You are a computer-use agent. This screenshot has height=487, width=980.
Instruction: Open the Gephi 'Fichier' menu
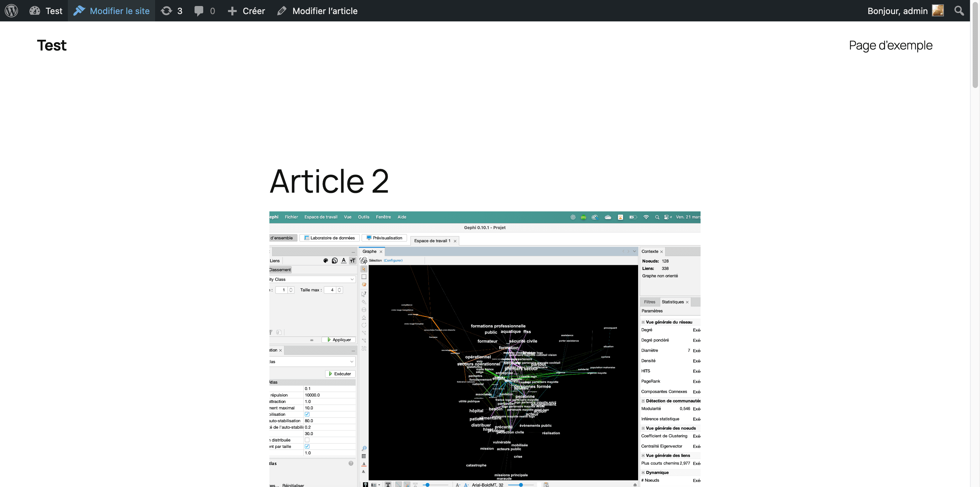291,217
